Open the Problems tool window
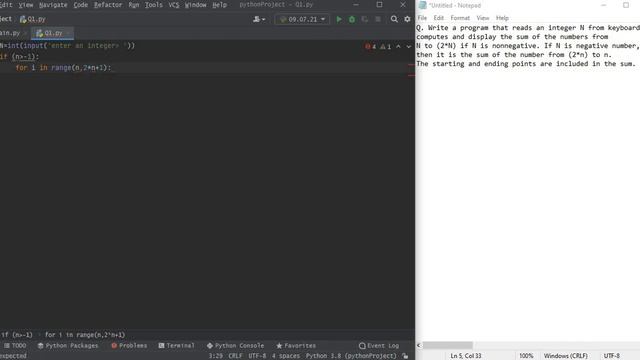 (129, 345)
